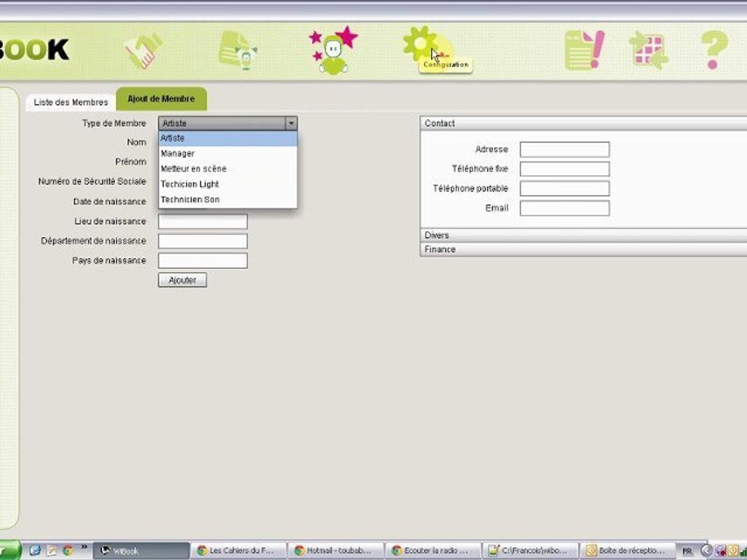Open the members icon with pink stars
This screenshot has width=747, height=560.
coord(334,50)
